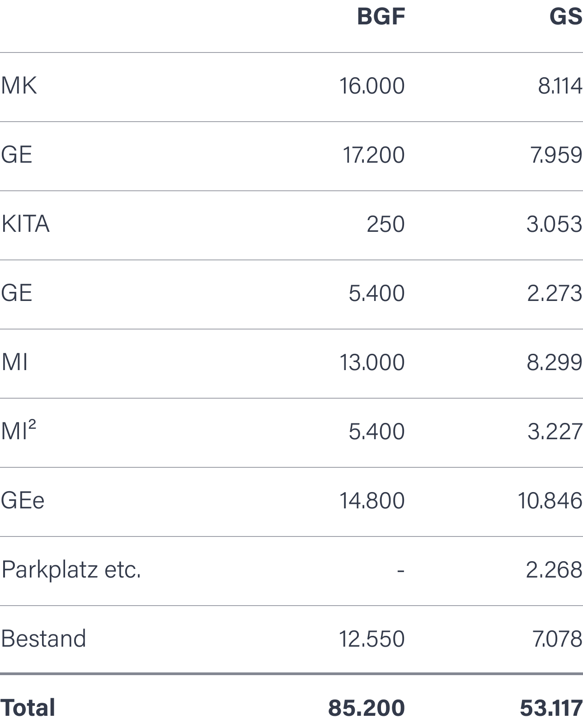The width and height of the screenshot is (583, 728).
Task: Click BGF value 16.000 for MK
Action: (372, 85)
